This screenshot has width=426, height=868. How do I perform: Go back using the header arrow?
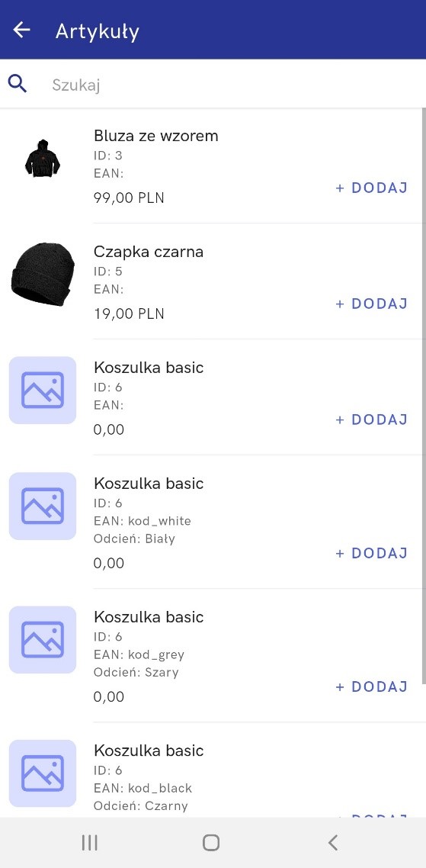click(21, 29)
